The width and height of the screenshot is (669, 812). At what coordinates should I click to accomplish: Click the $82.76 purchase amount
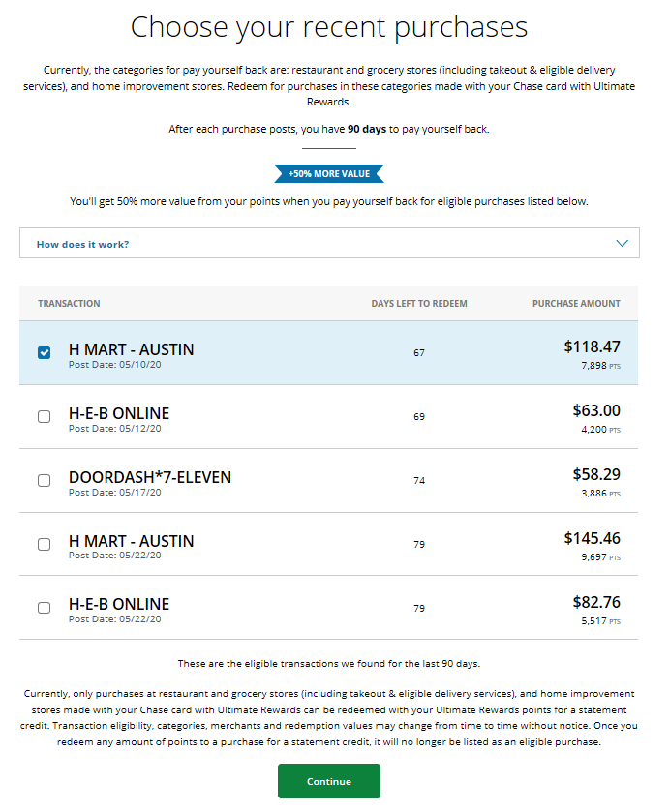point(596,602)
